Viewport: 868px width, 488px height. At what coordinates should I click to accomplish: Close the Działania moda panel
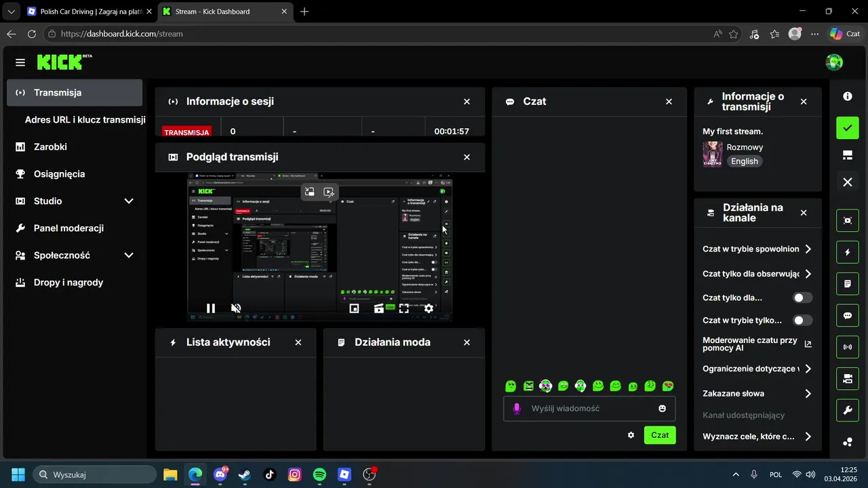coord(467,342)
